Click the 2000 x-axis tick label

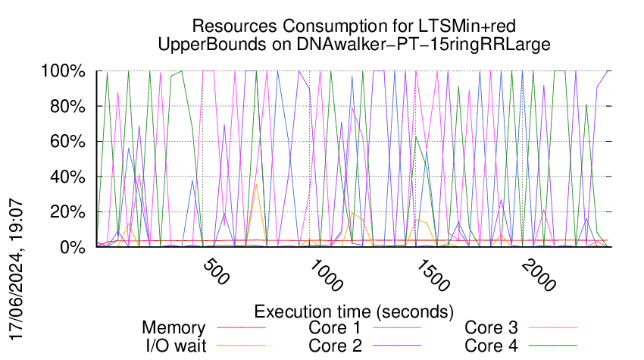pos(539,275)
